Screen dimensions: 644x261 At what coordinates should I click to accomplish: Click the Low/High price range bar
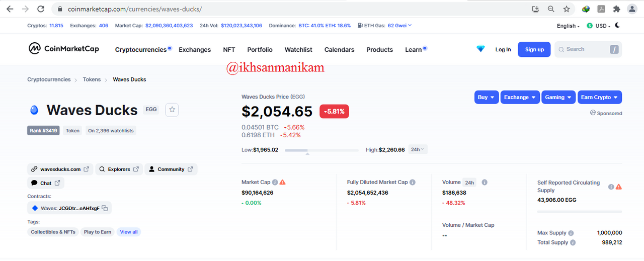click(x=321, y=150)
